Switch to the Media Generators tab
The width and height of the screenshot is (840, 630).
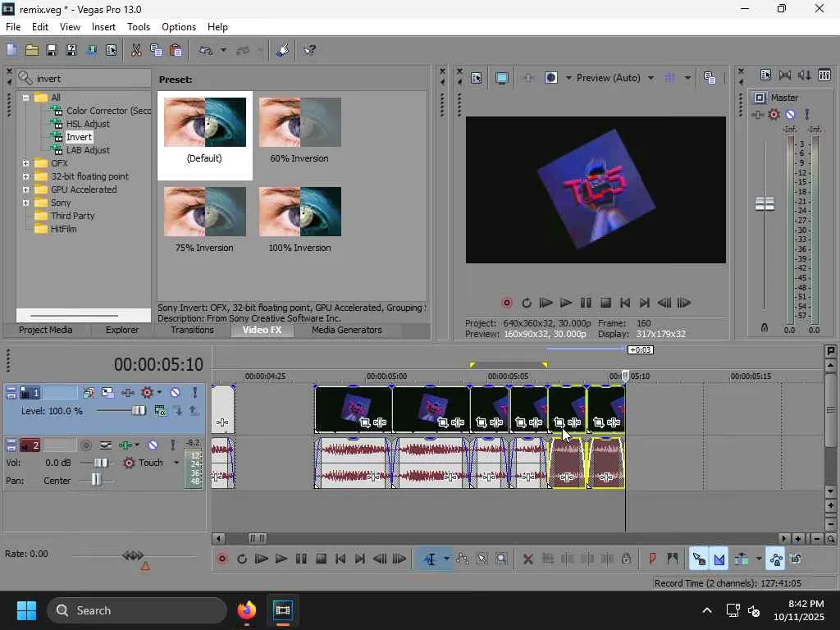(347, 330)
